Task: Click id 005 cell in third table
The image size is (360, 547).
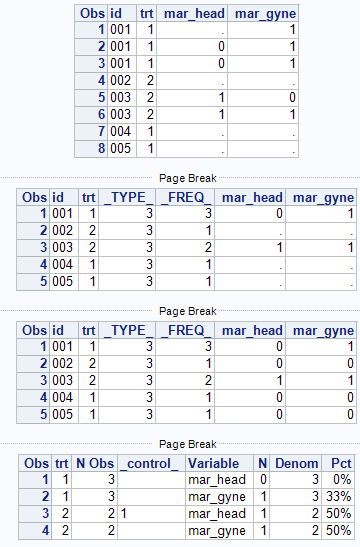Action: tap(64, 415)
